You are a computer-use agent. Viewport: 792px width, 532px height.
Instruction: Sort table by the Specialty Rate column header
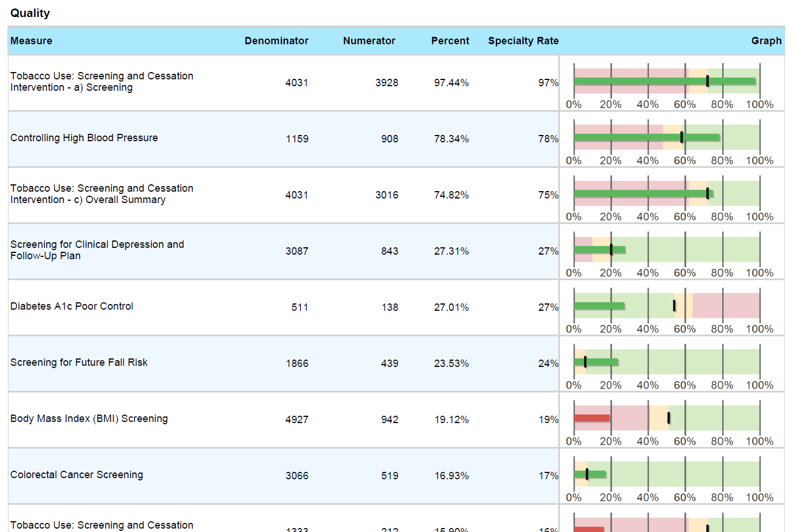(523, 41)
